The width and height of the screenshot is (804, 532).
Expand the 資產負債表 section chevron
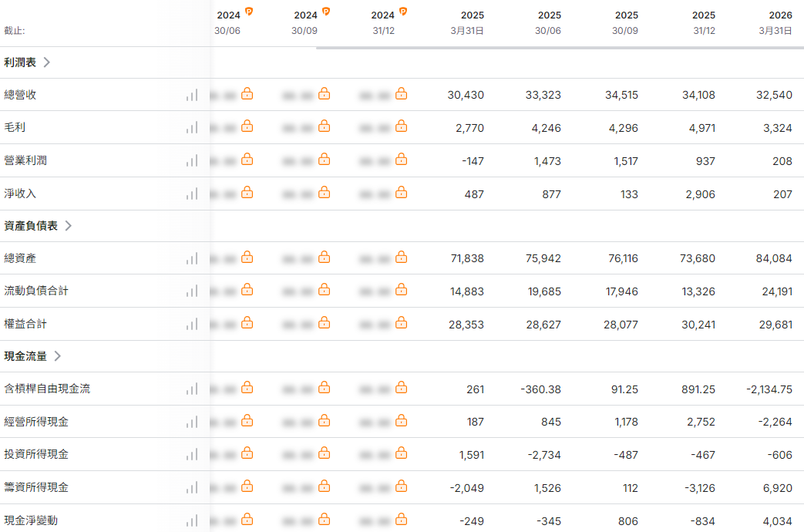coord(68,226)
